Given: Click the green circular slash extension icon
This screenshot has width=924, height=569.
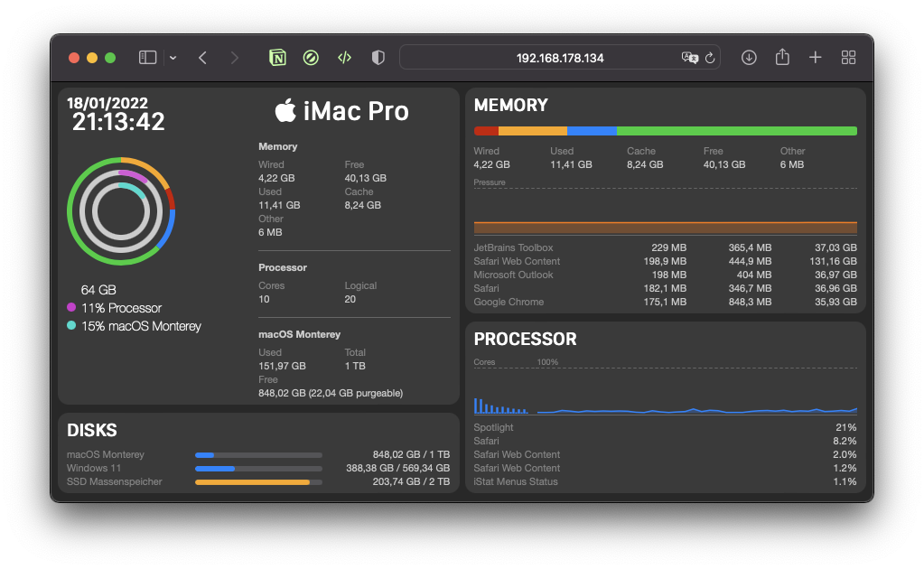Looking at the screenshot, I should click(x=311, y=57).
